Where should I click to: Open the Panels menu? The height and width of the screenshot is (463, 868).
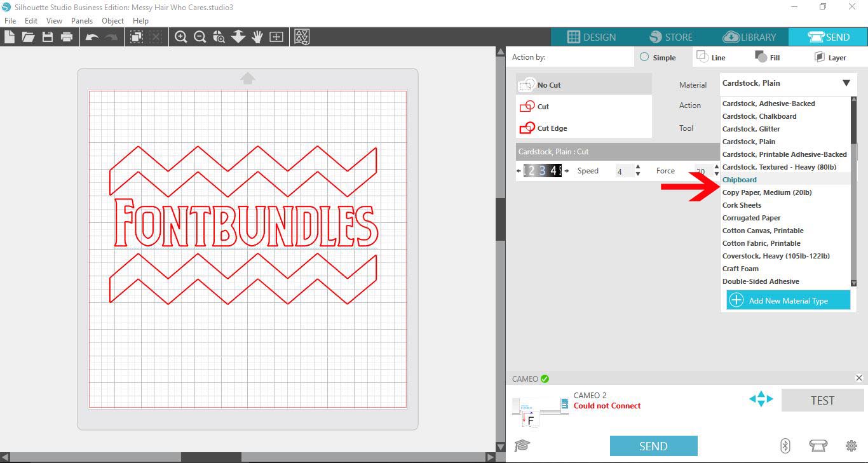click(82, 21)
